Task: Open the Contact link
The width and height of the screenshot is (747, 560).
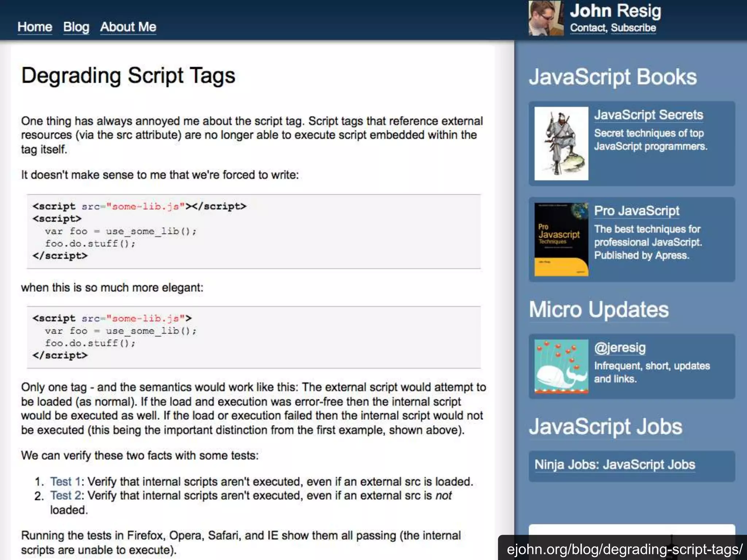Action: pyautogui.click(x=588, y=28)
